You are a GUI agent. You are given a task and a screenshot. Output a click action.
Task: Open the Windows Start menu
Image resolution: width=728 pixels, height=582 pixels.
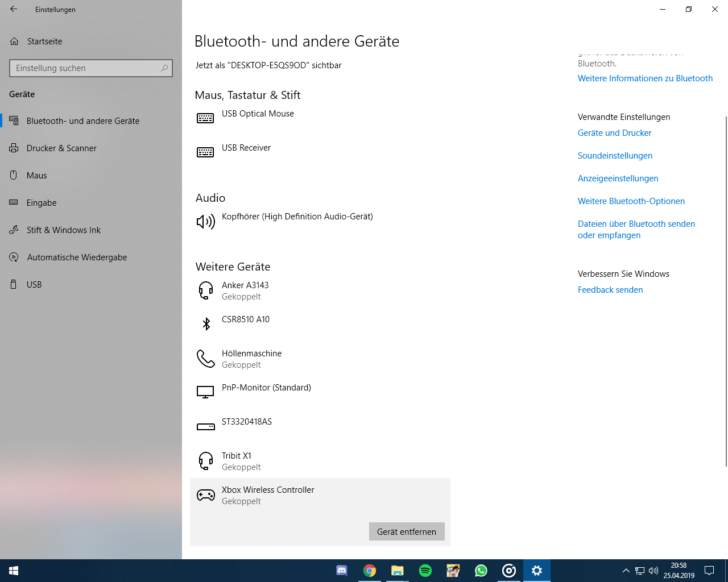[14, 571]
